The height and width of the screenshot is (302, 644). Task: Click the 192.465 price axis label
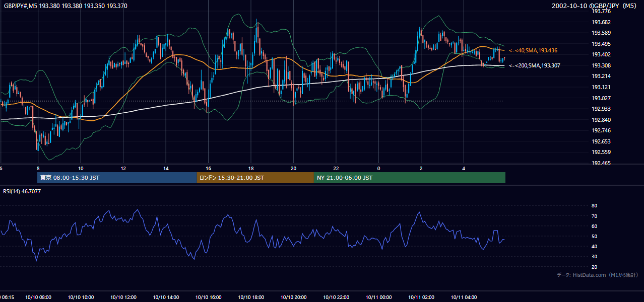[601, 163]
